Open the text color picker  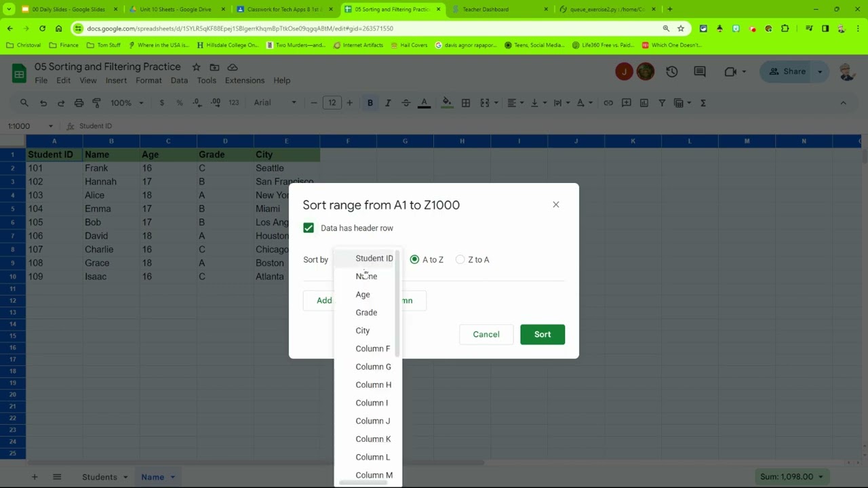click(x=425, y=103)
